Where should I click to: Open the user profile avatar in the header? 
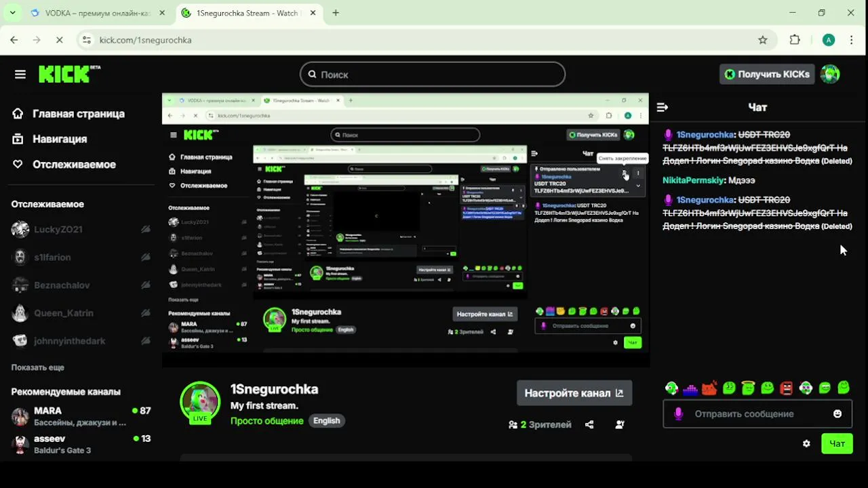[x=830, y=75]
